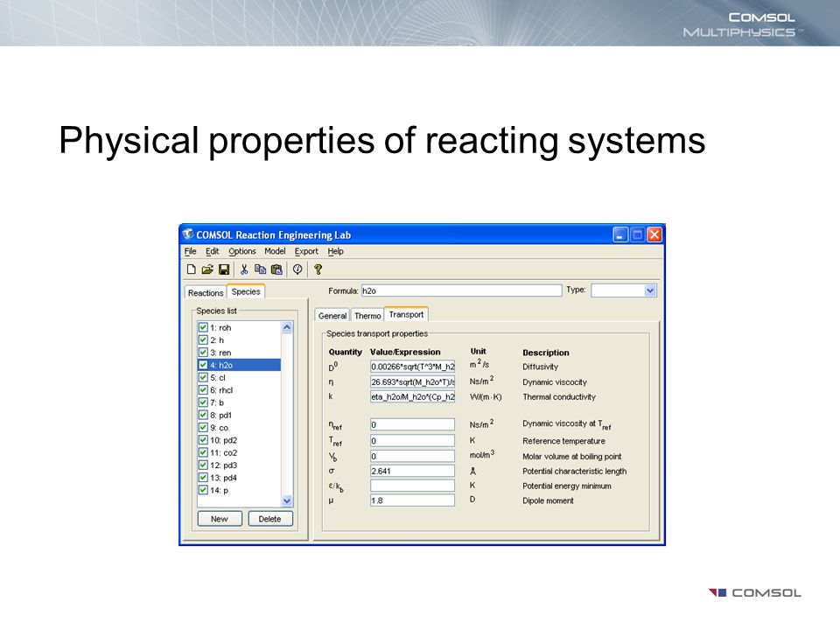Click the Copy toolbar icon
840x630 pixels.
261,269
